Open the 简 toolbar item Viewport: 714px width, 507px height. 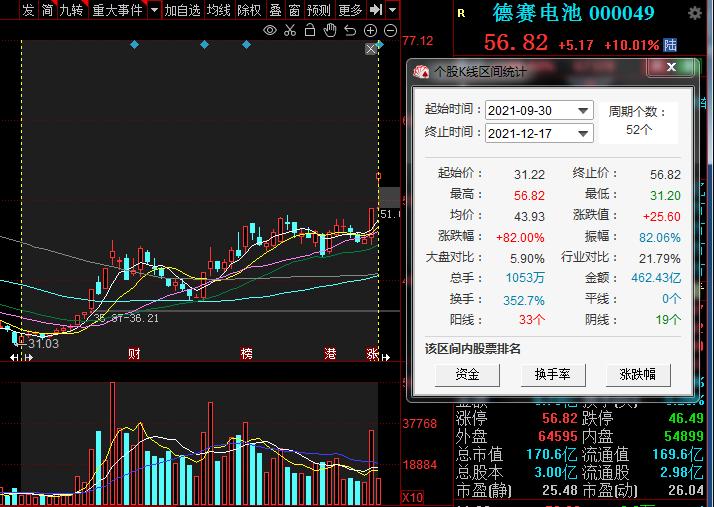pos(47,10)
